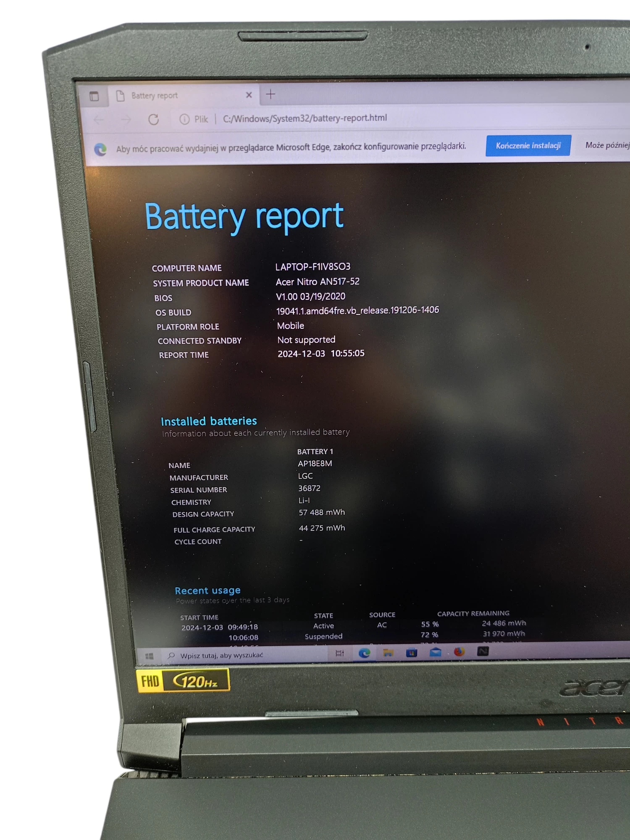Click the FULL CHARGE CAPACITY label
Viewport: 630px width, 840px height.
coord(214,530)
